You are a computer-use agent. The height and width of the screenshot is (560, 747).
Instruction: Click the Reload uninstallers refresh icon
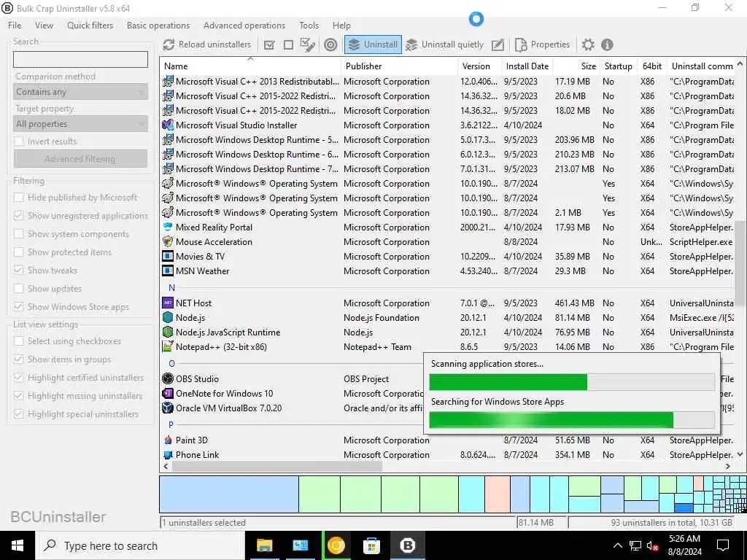click(x=169, y=44)
